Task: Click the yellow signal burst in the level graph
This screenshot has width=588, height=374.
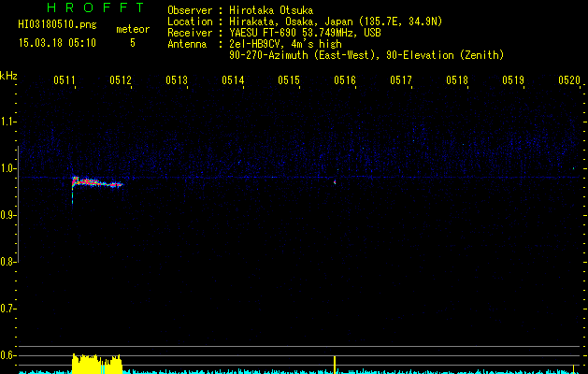Action: (x=97, y=364)
